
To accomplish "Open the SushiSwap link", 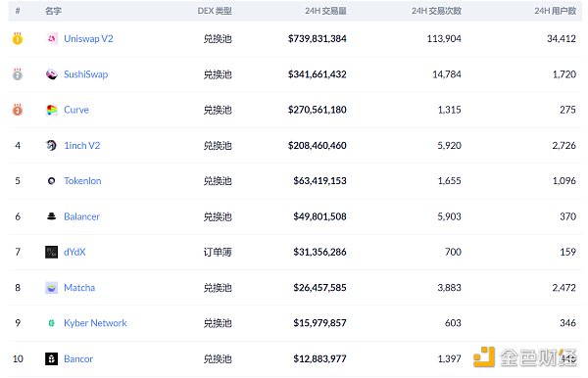I will (x=86, y=74).
